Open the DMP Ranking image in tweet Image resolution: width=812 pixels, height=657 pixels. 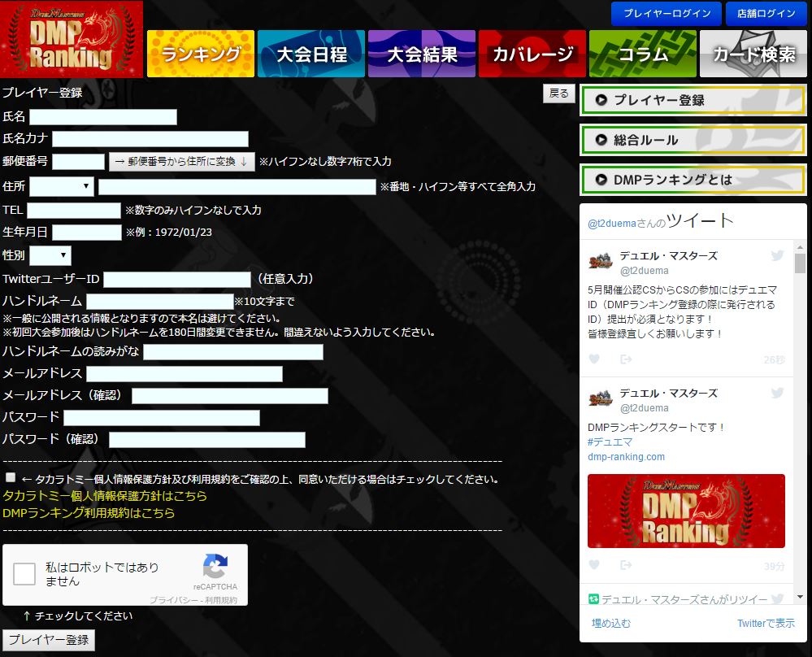pyautogui.click(x=686, y=511)
